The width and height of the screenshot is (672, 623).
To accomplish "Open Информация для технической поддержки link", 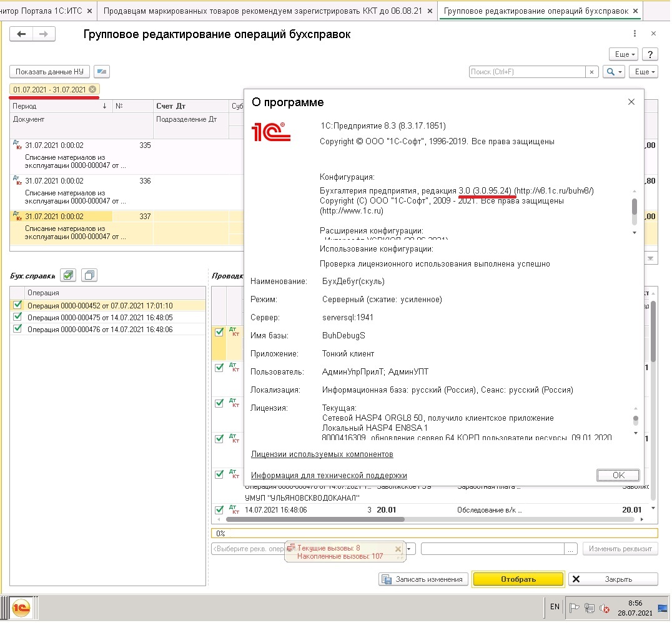I will coord(329,476).
